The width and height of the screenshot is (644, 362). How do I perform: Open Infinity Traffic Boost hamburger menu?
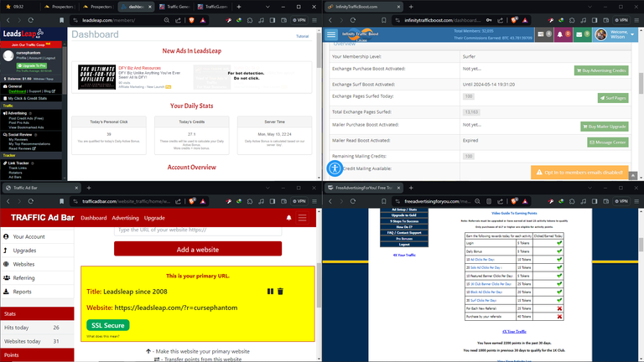click(x=331, y=35)
